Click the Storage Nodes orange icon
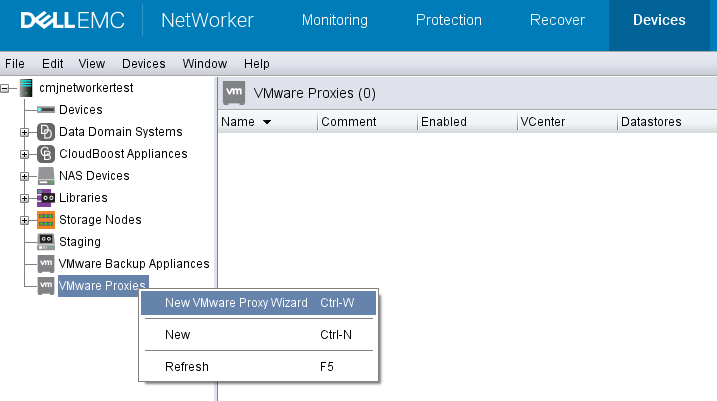The height and width of the screenshot is (401, 717). pos(46,219)
